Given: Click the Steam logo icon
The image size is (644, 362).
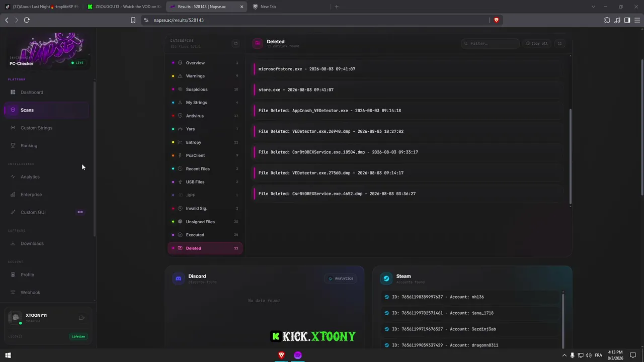Looking at the screenshot, I should 386,279.
